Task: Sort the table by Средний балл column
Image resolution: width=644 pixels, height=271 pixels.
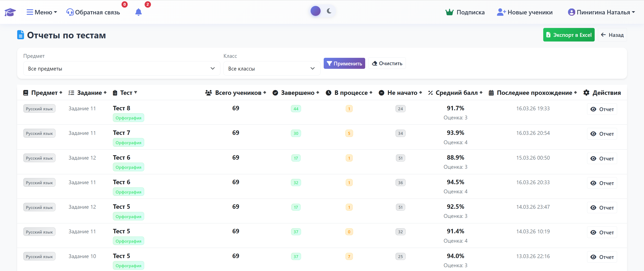Action: [x=455, y=93]
